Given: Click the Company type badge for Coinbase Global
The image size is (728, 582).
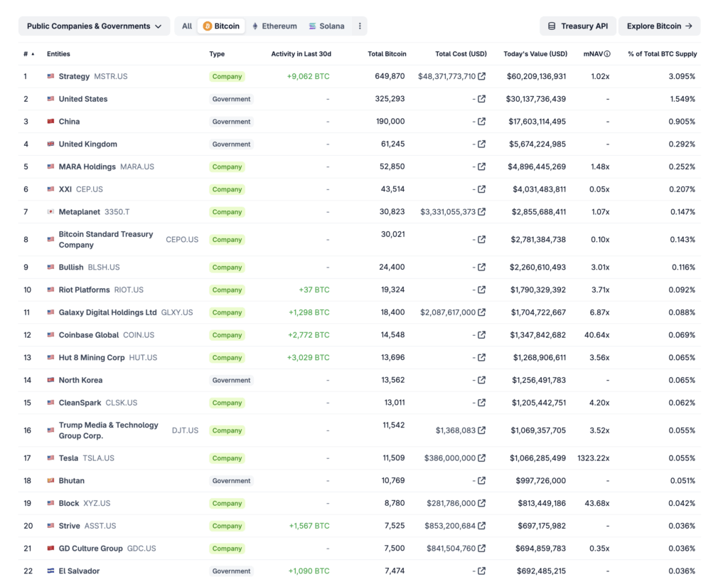Looking at the screenshot, I should tap(227, 335).
